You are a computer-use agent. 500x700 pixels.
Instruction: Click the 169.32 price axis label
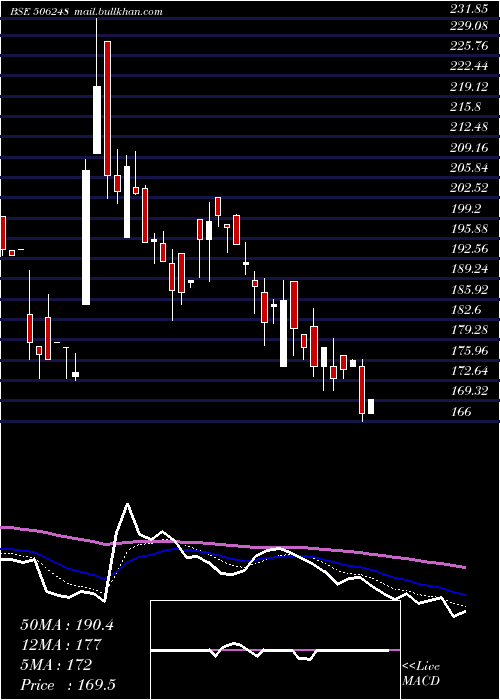pos(469,392)
